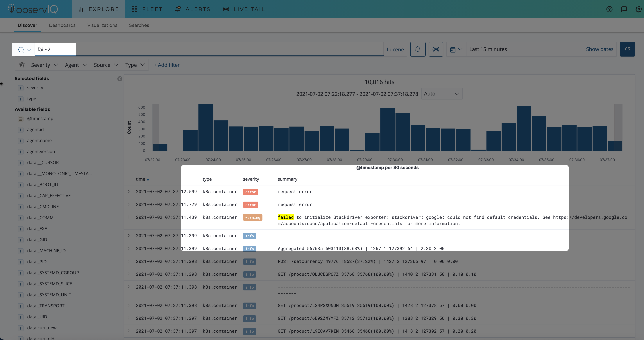Open the Live Tail section

244,9
